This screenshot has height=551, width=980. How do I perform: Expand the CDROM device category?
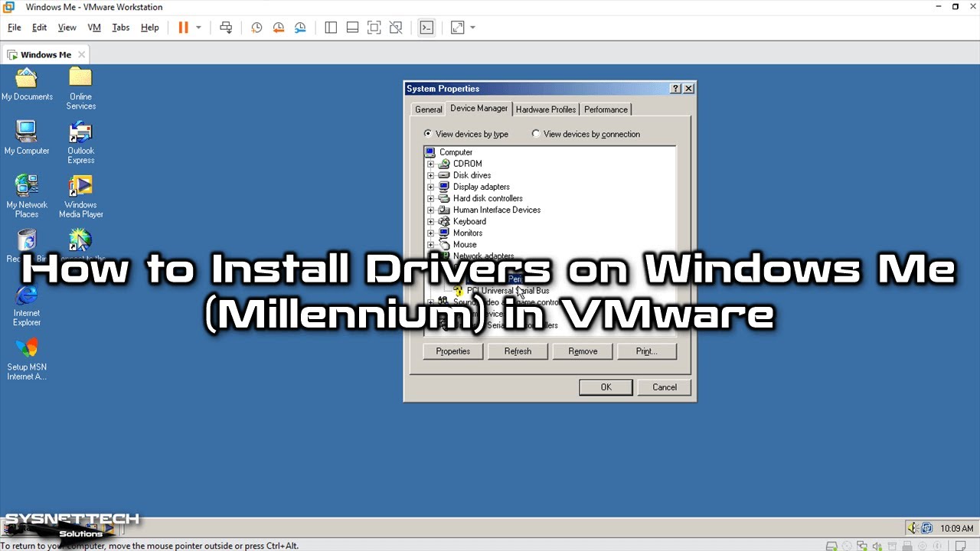pyautogui.click(x=430, y=164)
